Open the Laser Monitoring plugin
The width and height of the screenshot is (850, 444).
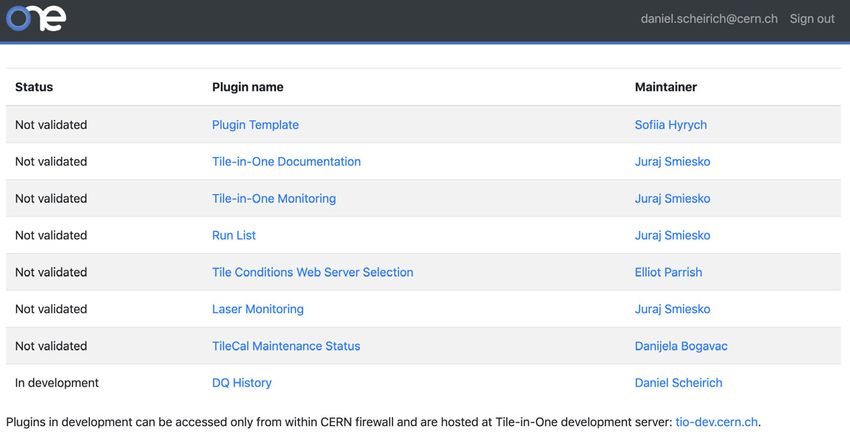coord(257,309)
